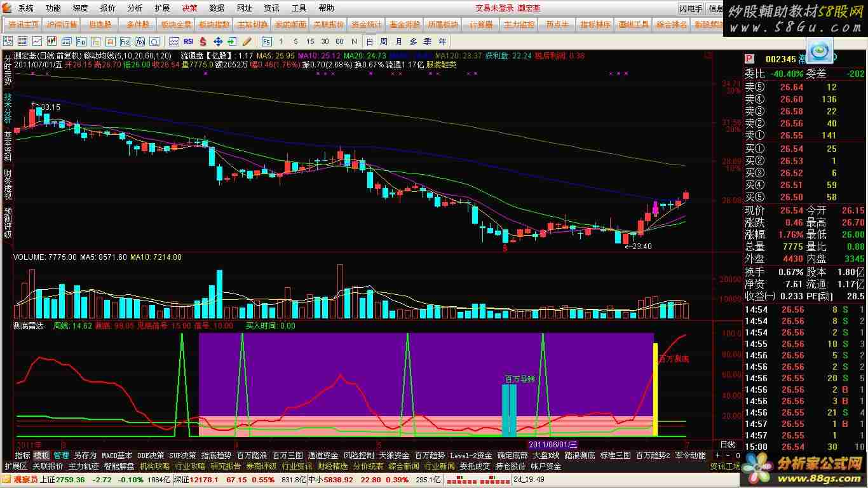Open the 分析 menu

click(135, 8)
